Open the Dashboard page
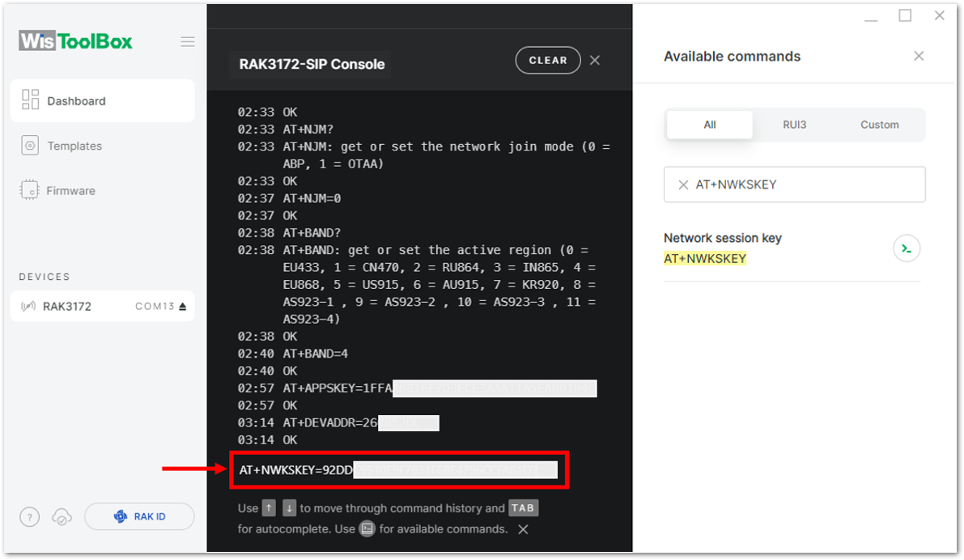The height and width of the screenshot is (560, 964). pyautogui.click(x=103, y=101)
